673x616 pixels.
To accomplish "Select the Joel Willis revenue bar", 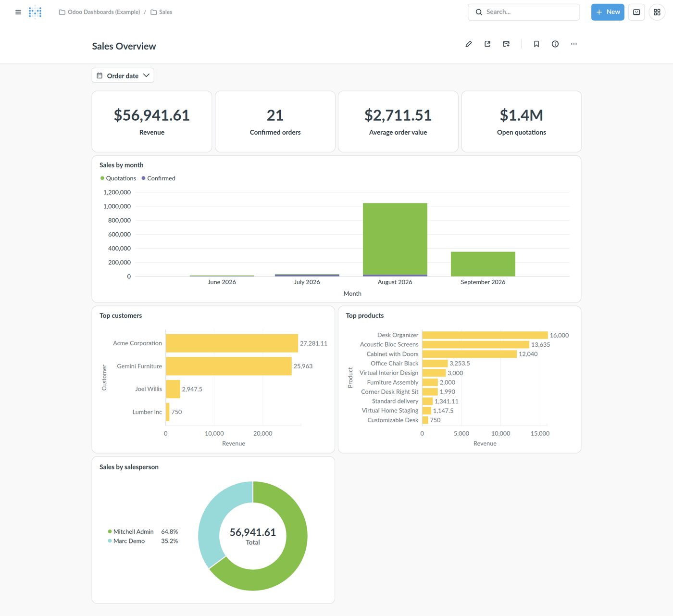I will point(173,389).
